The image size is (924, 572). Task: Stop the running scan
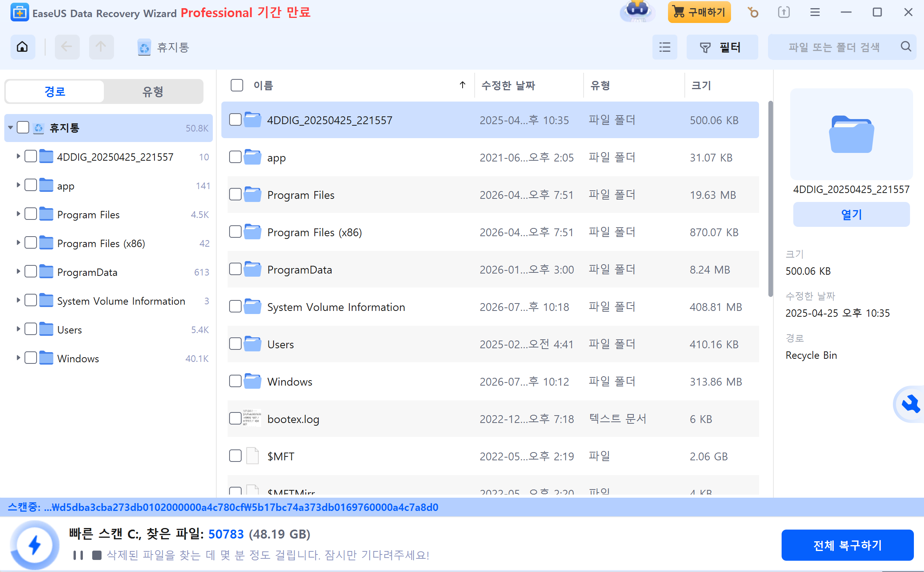96,555
